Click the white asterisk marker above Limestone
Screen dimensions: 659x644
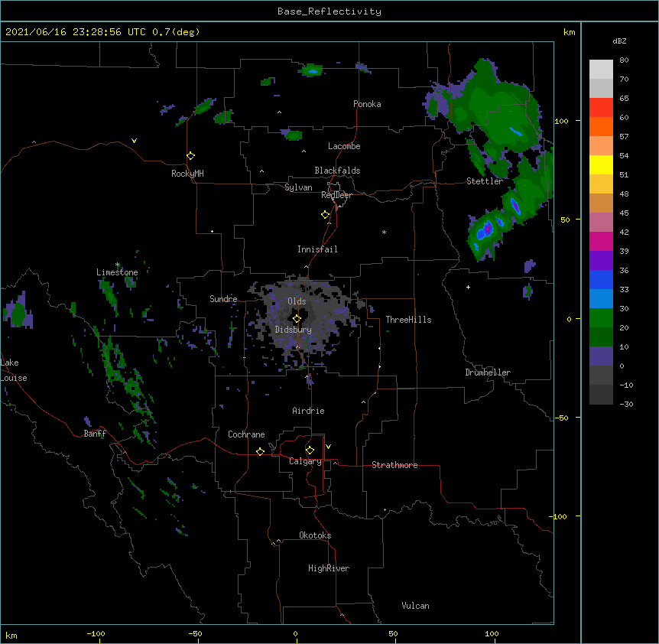click(118, 265)
